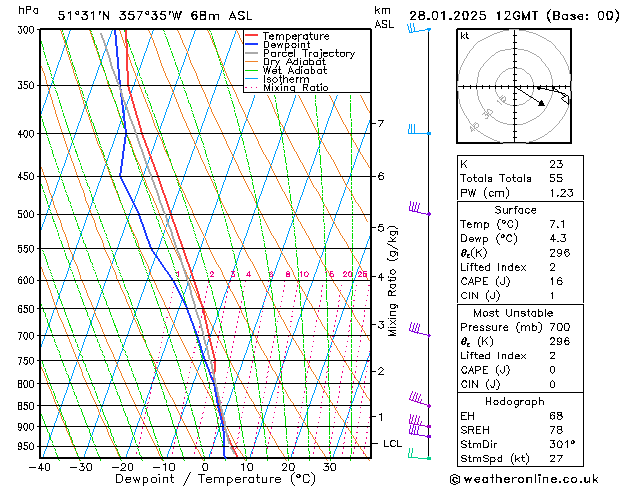This screenshot has height=486, width=629.
Task: Click the wind barb at 300 hPa level
Action: pos(419,28)
